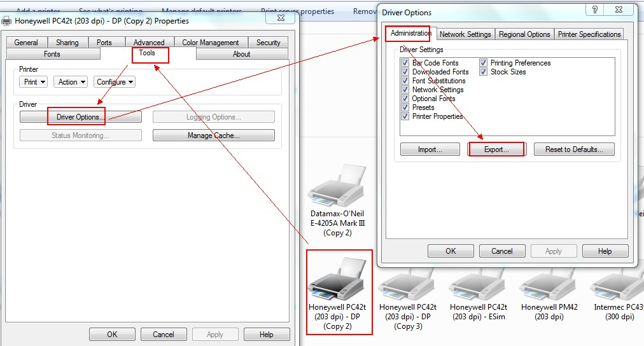Open the Print dropdown button
644x346 pixels.
click(34, 82)
